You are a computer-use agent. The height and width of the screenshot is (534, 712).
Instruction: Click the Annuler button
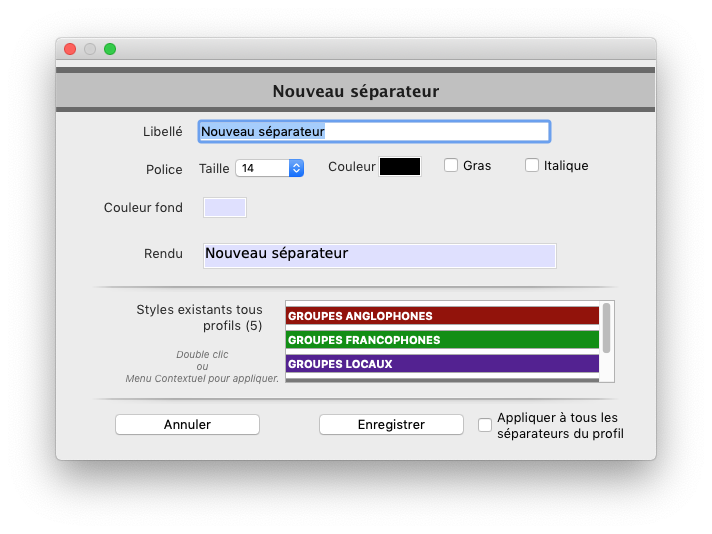pyautogui.click(x=188, y=425)
